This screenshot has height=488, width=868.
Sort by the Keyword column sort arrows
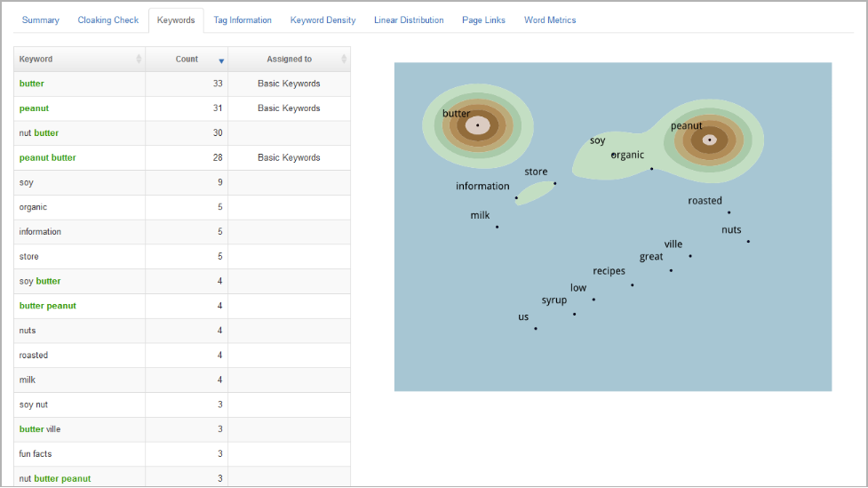coord(139,59)
